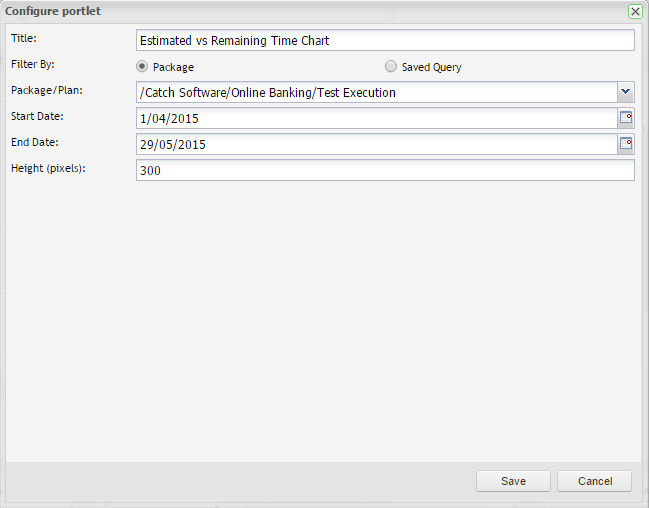
Task: Select the Package radio button
Action: click(142, 67)
